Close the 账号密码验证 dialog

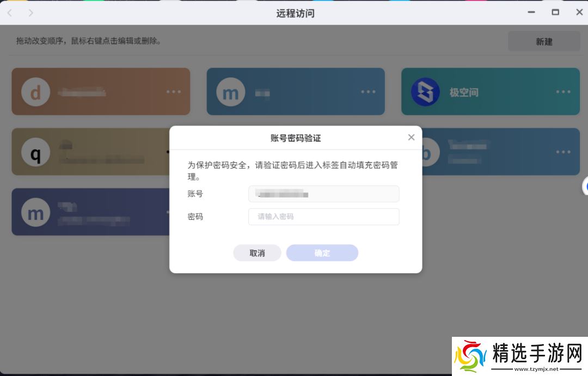pyautogui.click(x=411, y=138)
